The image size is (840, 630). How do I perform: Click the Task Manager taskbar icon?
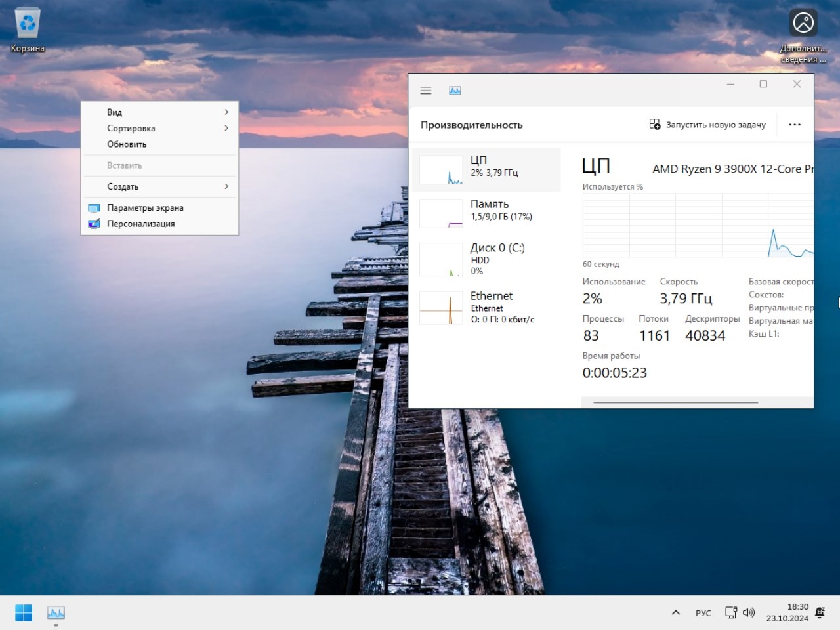pyautogui.click(x=56, y=612)
